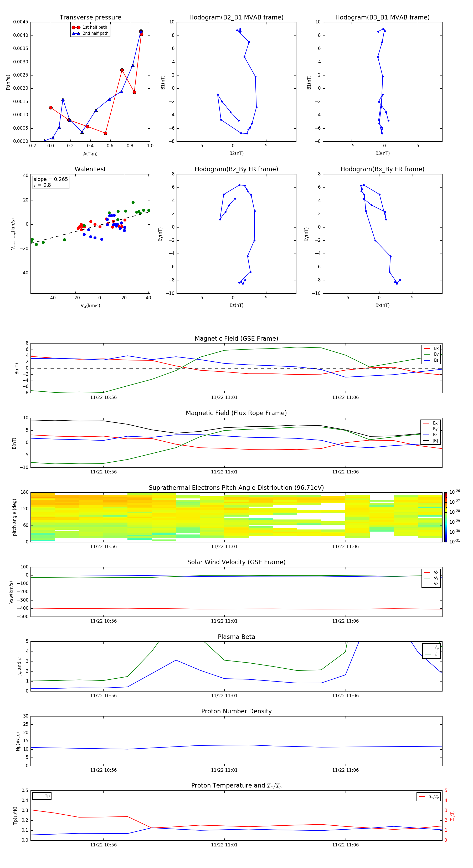
Task: Select '2nd half path' legend entry
Action: [x=90, y=33]
